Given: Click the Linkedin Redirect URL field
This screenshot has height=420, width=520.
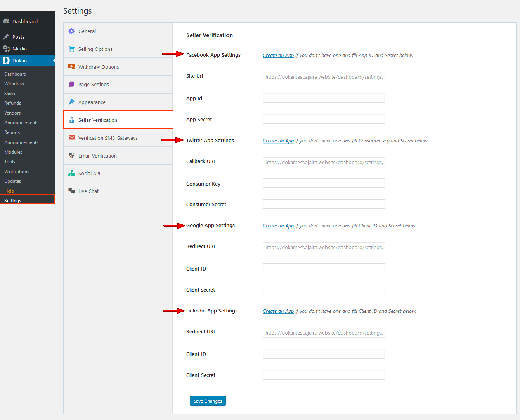Looking at the screenshot, I should (324, 333).
